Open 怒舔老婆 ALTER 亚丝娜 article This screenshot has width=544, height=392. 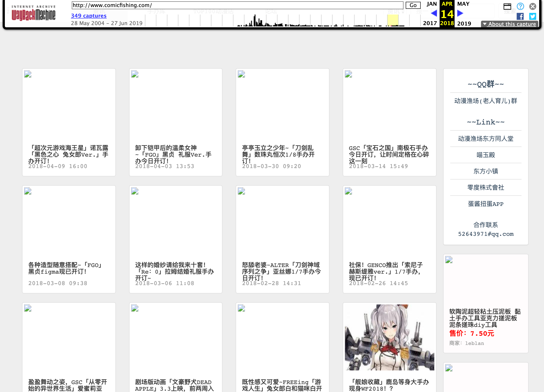[x=281, y=271]
